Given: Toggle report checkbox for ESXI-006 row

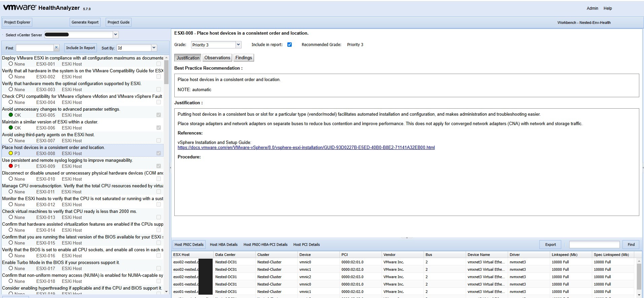Looking at the screenshot, I should (x=158, y=128).
